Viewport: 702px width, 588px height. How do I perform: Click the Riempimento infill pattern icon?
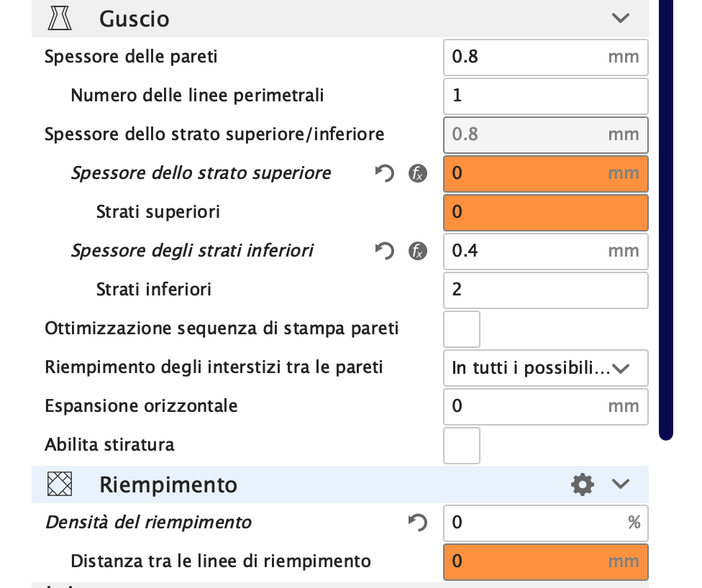click(x=60, y=484)
